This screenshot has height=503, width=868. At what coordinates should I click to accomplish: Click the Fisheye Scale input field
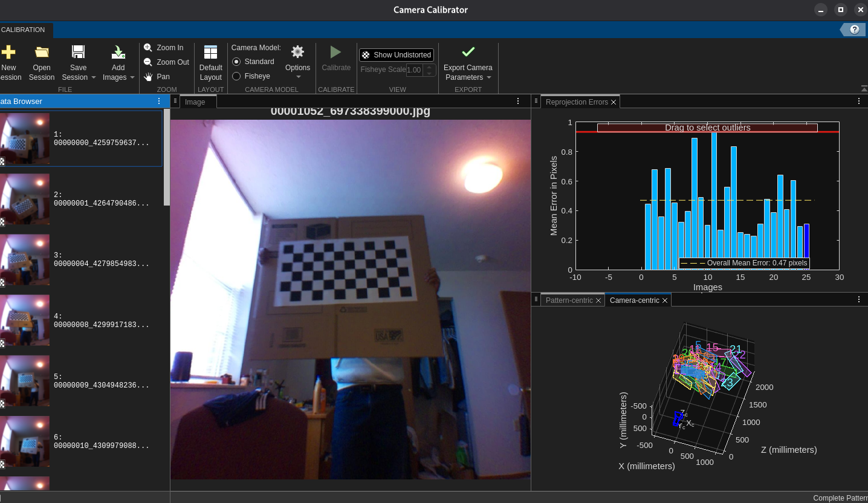click(x=415, y=70)
